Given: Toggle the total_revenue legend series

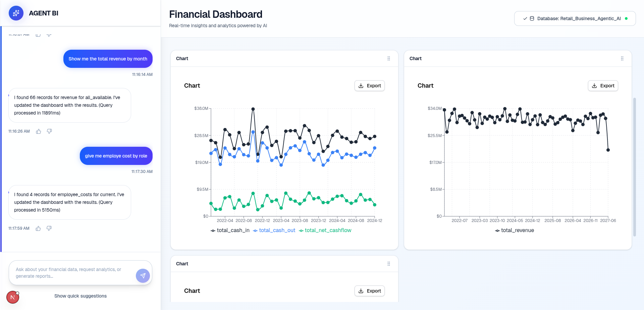Looking at the screenshot, I should point(515,230).
